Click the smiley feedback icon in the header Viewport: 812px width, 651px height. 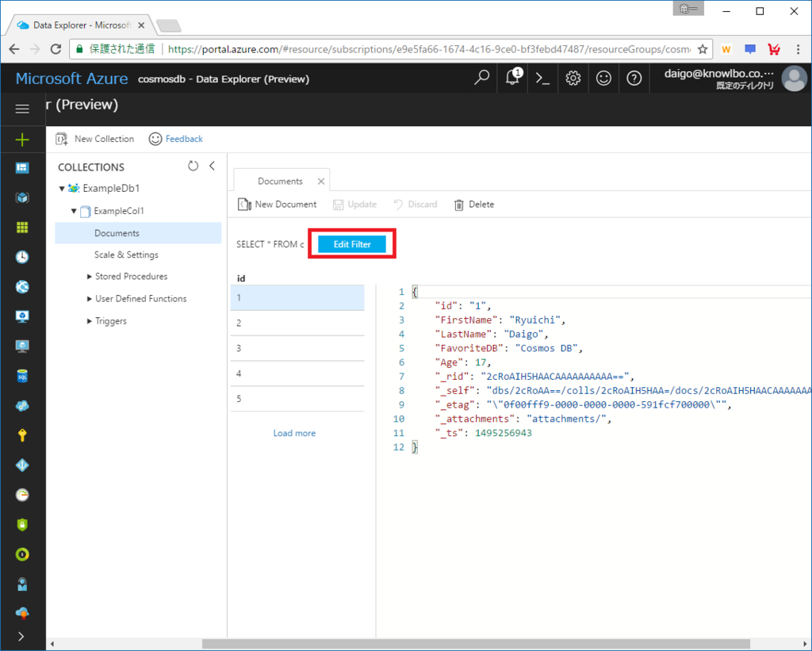603,79
